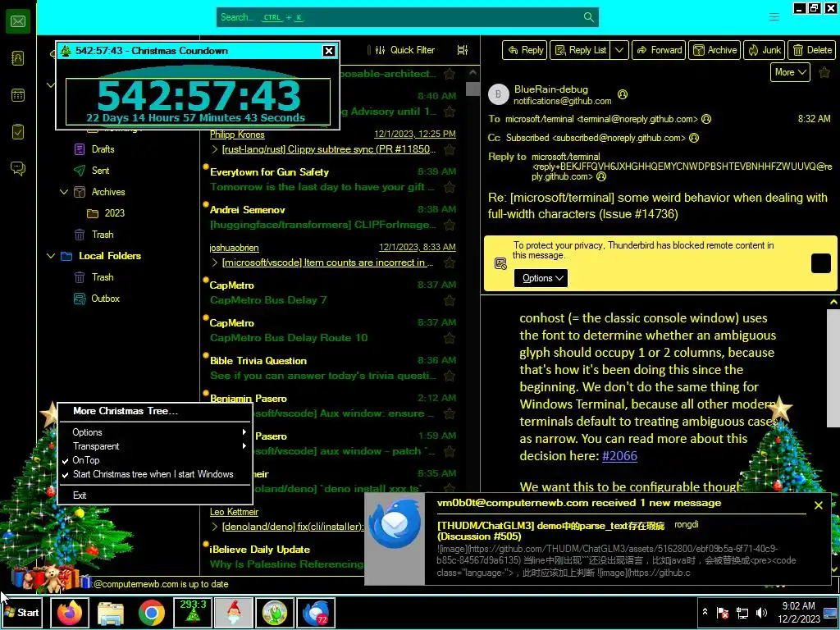Open File Explorer from the taskbar
Image resolution: width=840 pixels, height=630 pixels.
(x=111, y=612)
